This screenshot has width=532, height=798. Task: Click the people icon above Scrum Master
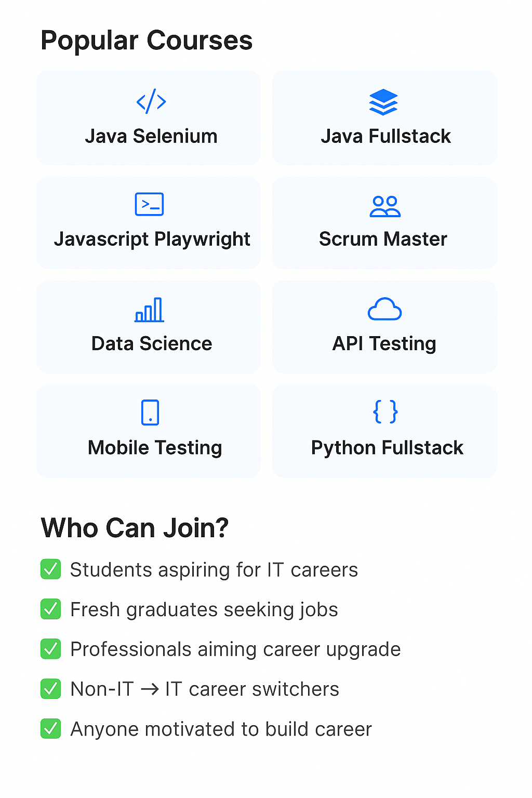pos(385,206)
